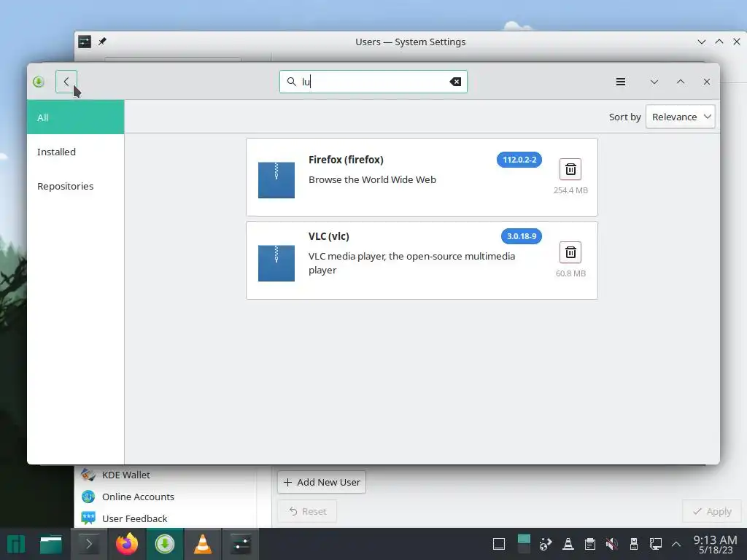The image size is (747, 560).
Task: Open the Sort by Relevance dropdown
Action: pyautogui.click(x=681, y=117)
